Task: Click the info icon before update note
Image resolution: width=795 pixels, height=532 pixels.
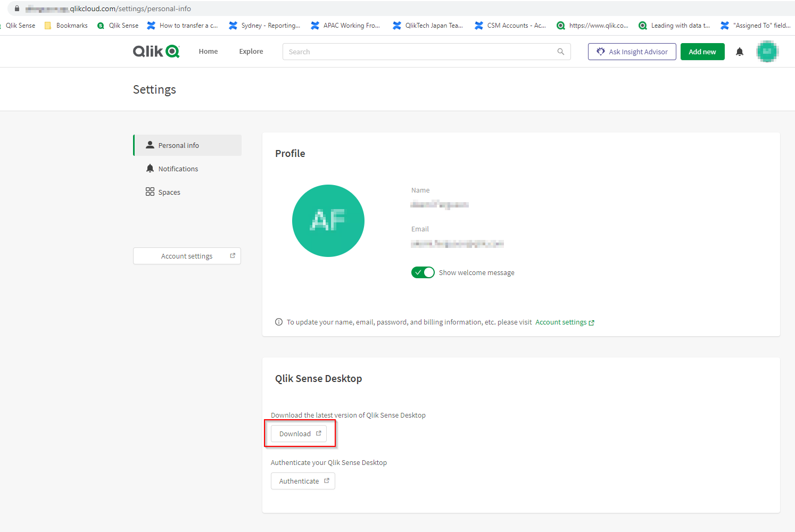Action: point(279,322)
